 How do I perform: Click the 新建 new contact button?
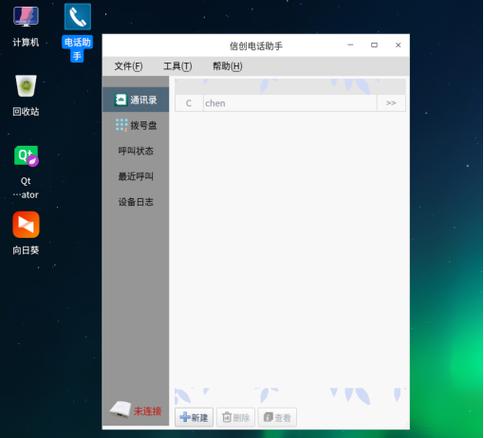[x=194, y=417]
